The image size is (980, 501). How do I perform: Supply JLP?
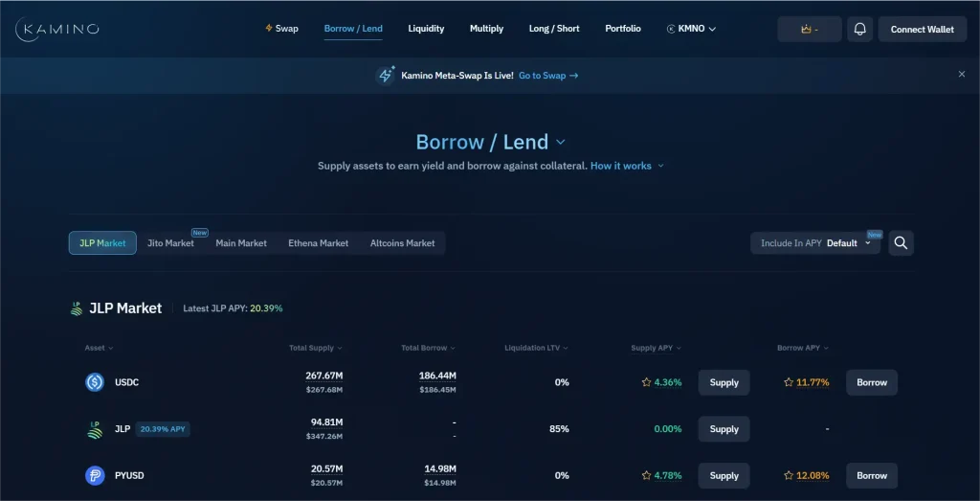click(x=724, y=429)
